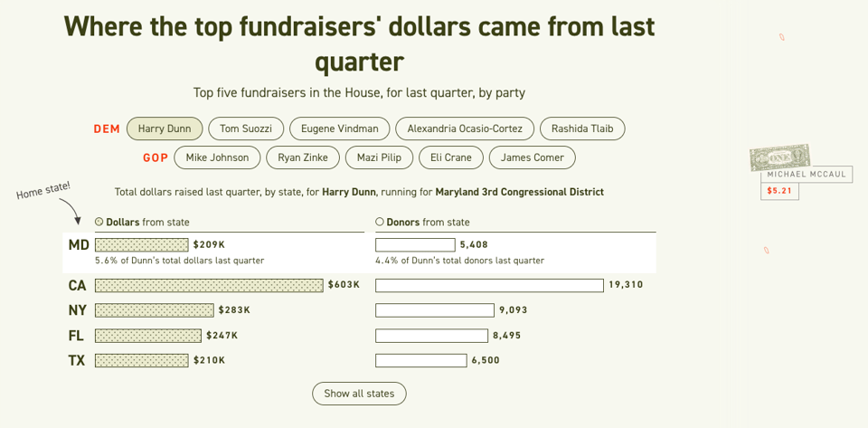
Task: Select the Dollars from state radio button
Action: point(99,222)
